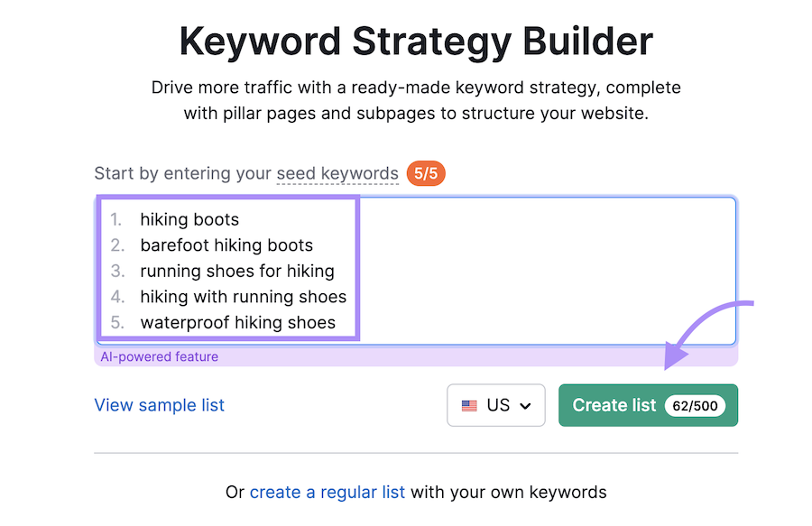Image resolution: width=812 pixels, height=526 pixels.
Task: Click the US flag icon
Action: coord(469,405)
